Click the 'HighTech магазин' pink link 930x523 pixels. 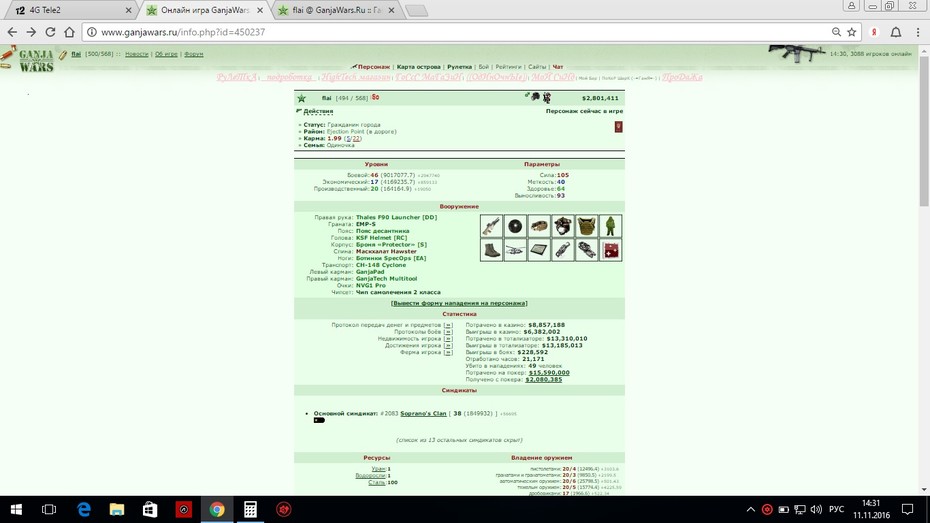356,77
